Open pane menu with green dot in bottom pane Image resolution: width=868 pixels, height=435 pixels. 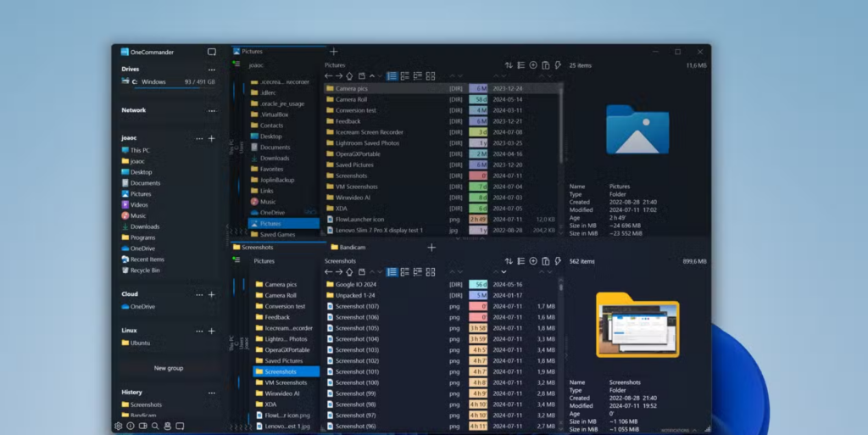[236, 259]
